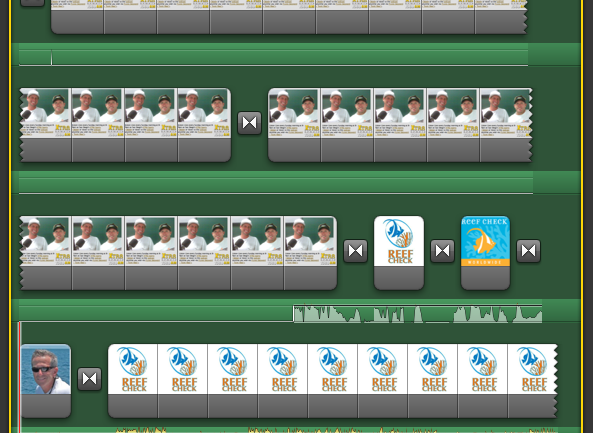Viewport: 593px width, 433px height.
Task: Select green audio track under four-frame interview clip
Action: (276, 182)
